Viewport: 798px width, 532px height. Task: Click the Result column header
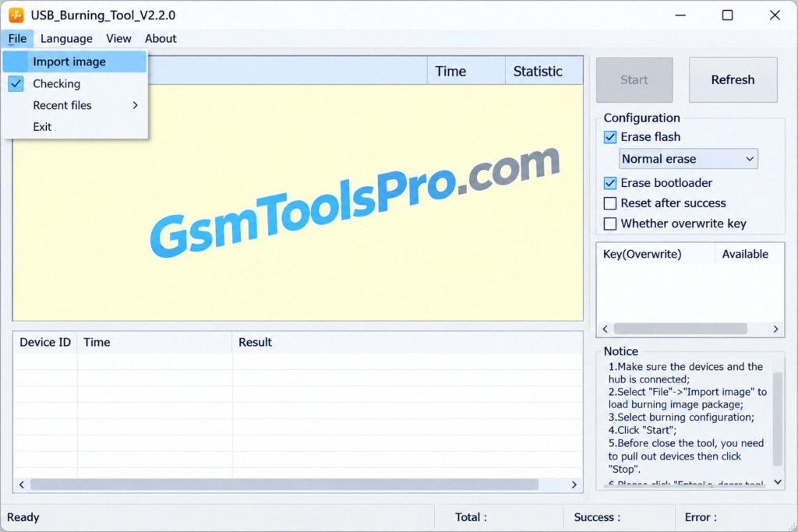point(407,342)
